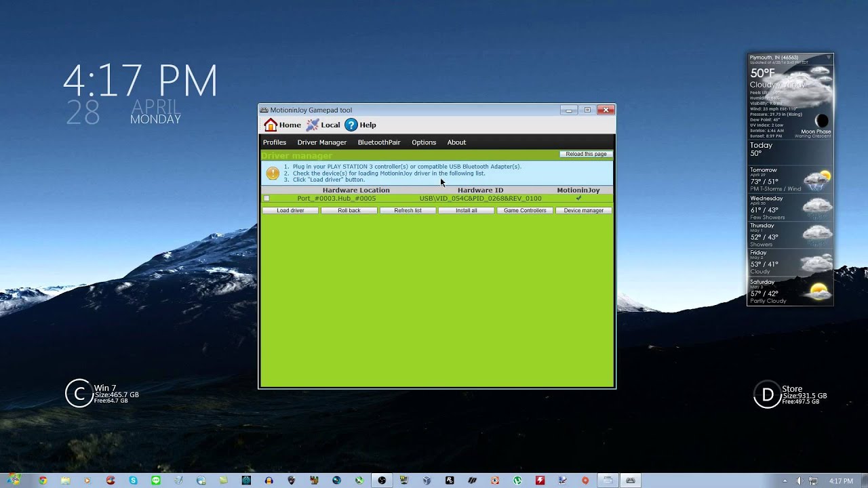Click the taskbar clock 4:17 PM

click(x=841, y=481)
